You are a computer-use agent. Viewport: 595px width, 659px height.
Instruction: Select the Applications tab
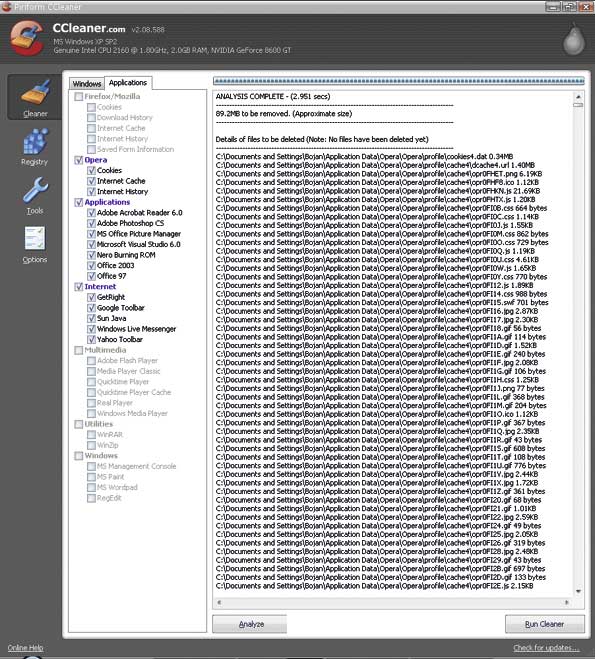(128, 83)
